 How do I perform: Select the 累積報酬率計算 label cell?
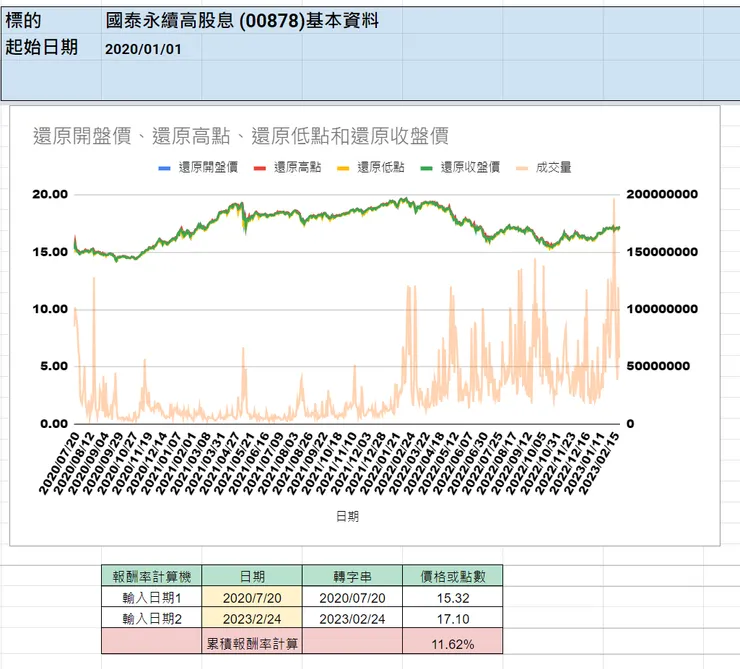click(252, 643)
